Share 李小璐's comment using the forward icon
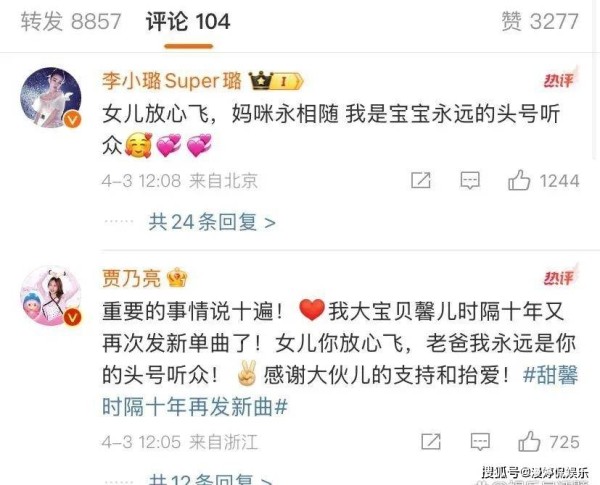The height and width of the screenshot is (485, 600). point(421,180)
